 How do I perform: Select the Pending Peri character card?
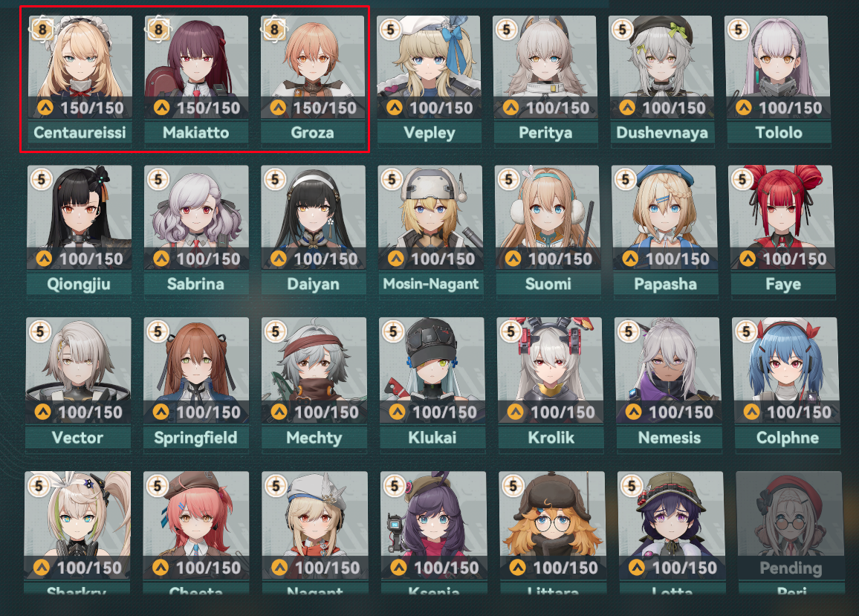coord(790,533)
